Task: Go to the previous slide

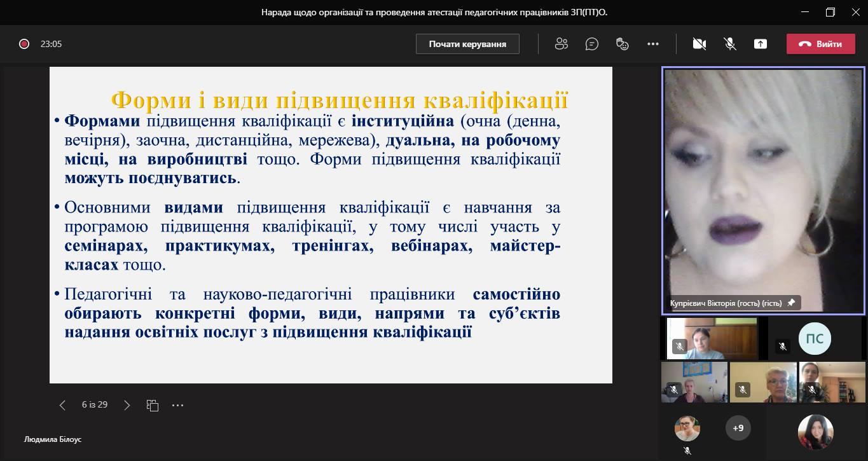Action: click(62, 405)
